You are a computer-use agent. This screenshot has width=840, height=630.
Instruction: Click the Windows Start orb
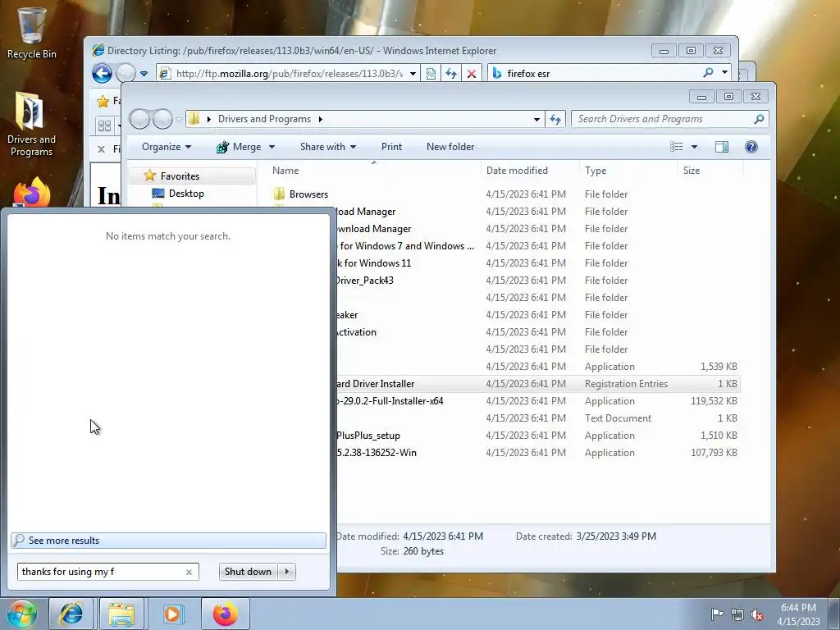point(21,614)
